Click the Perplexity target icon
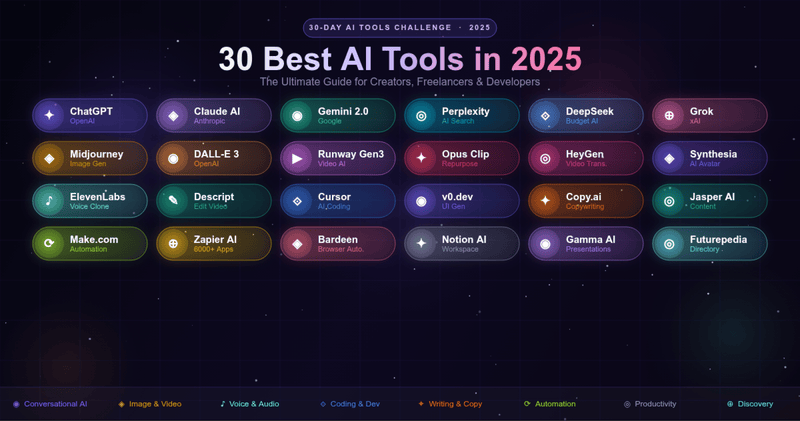 pyautogui.click(x=421, y=115)
